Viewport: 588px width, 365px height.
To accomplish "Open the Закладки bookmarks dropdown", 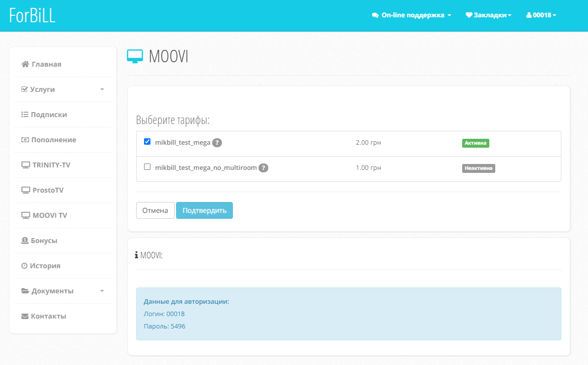I will (x=488, y=15).
